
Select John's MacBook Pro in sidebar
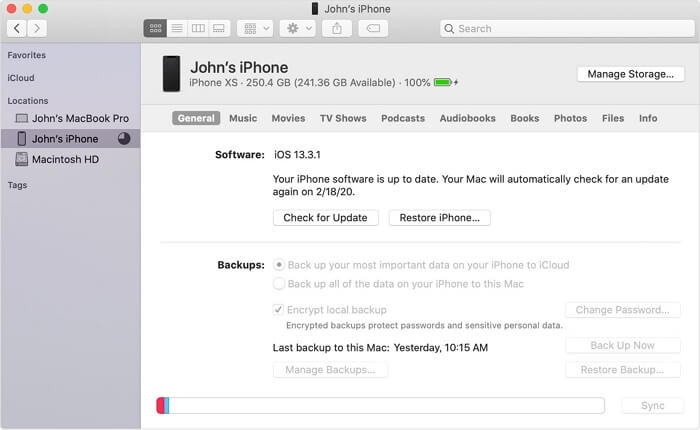tap(71, 118)
